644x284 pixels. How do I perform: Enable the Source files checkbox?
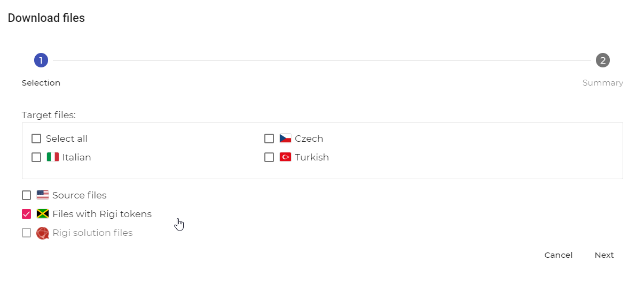pos(26,195)
